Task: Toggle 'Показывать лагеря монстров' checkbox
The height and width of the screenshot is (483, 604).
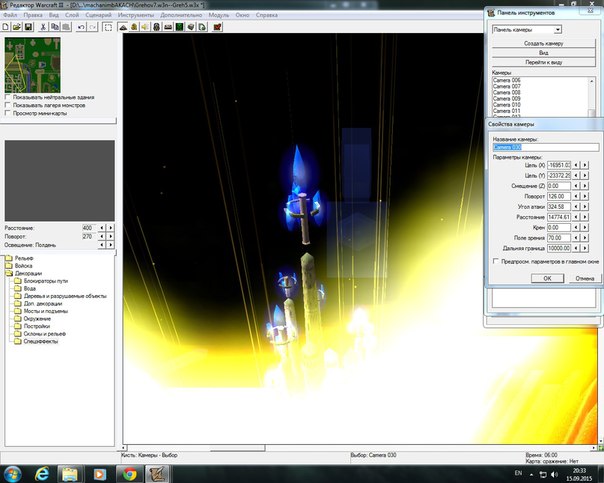Action: [8, 104]
